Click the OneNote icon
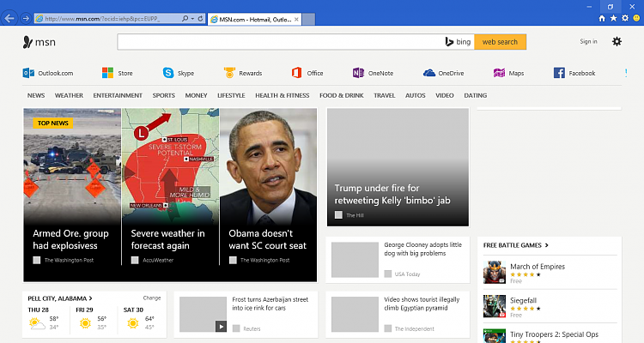Image resolution: width=644 pixels, height=343 pixels. pos(358,73)
